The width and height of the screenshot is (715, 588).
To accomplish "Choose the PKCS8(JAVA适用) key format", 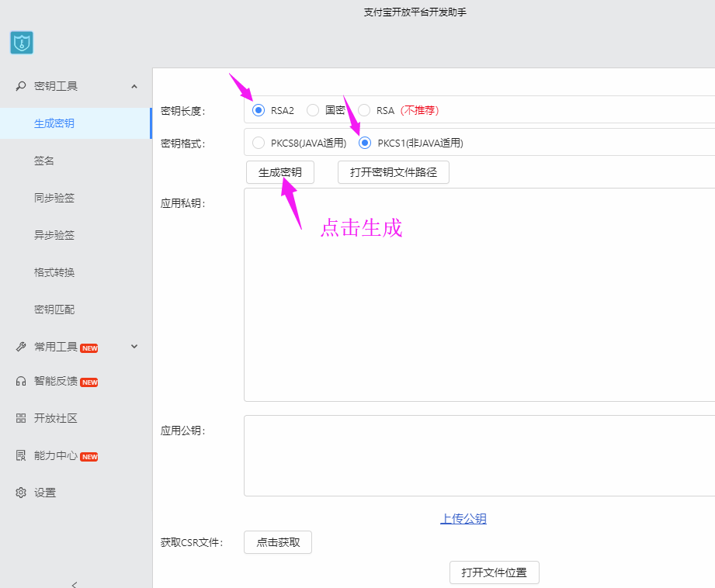I will pyautogui.click(x=259, y=143).
